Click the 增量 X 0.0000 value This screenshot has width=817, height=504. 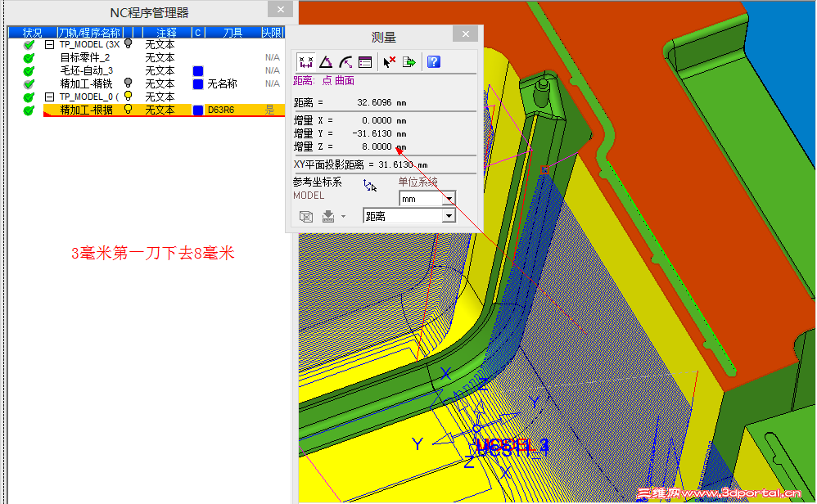pyautogui.click(x=377, y=120)
